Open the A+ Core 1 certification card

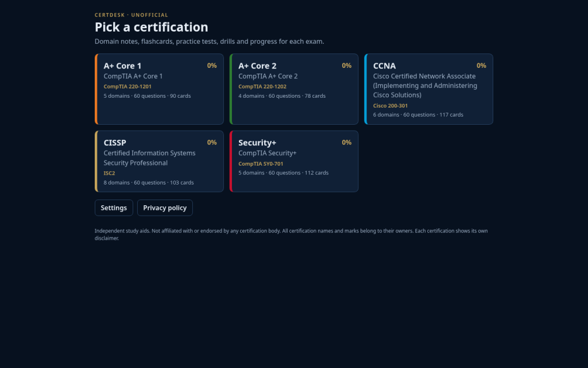[159, 89]
